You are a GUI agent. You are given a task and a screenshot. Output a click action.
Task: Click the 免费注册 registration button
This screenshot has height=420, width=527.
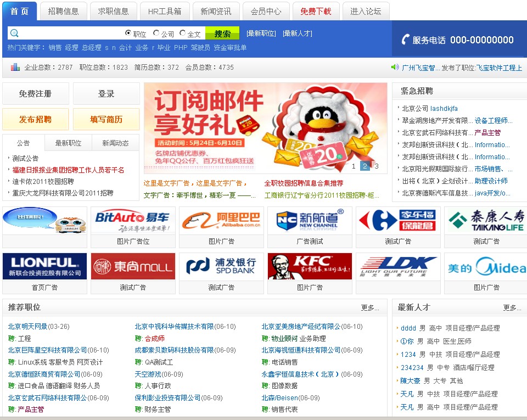point(36,93)
